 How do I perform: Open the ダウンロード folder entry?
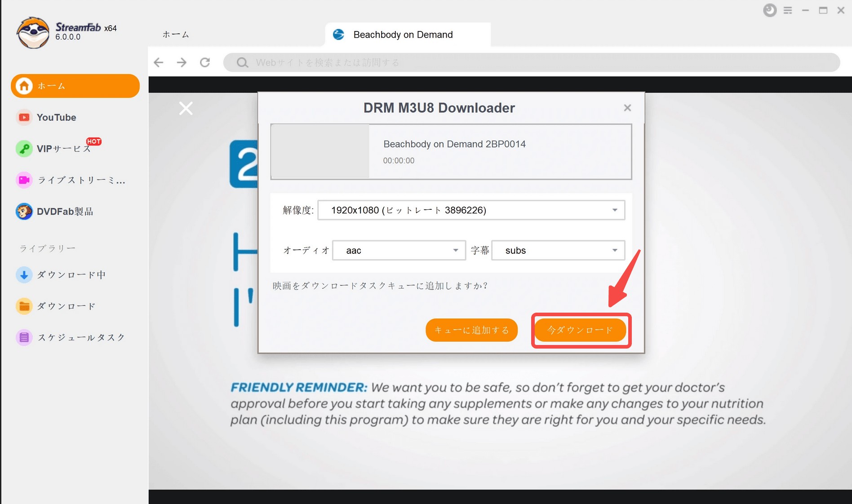click(66, 306)
